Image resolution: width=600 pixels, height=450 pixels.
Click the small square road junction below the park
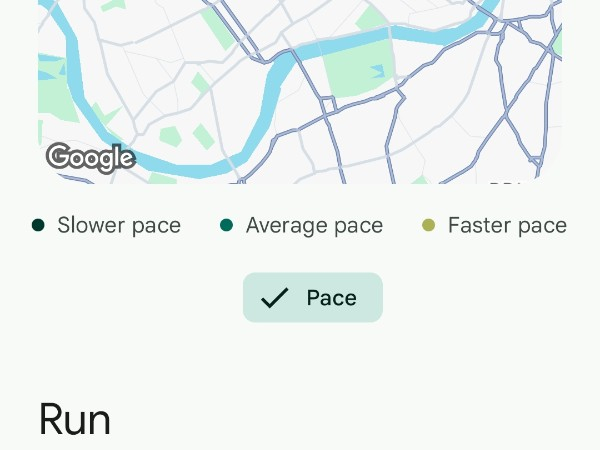pos(327,104)
